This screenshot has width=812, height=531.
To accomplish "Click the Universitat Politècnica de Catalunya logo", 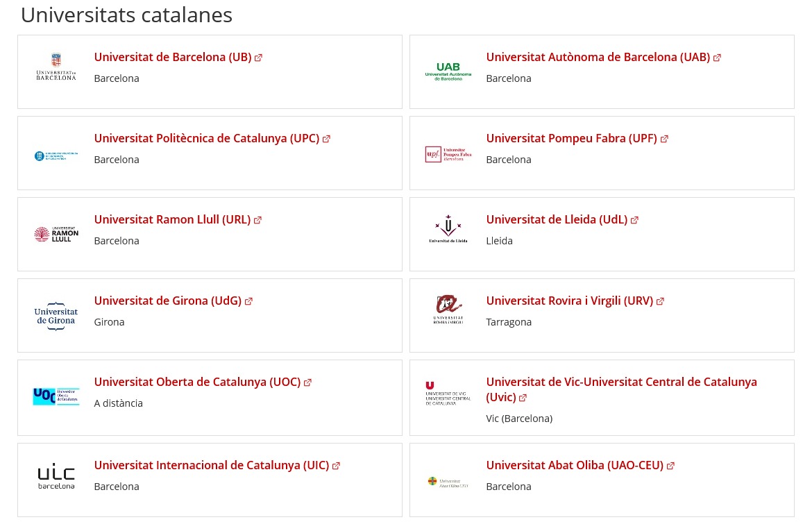I will click(56, 156).
